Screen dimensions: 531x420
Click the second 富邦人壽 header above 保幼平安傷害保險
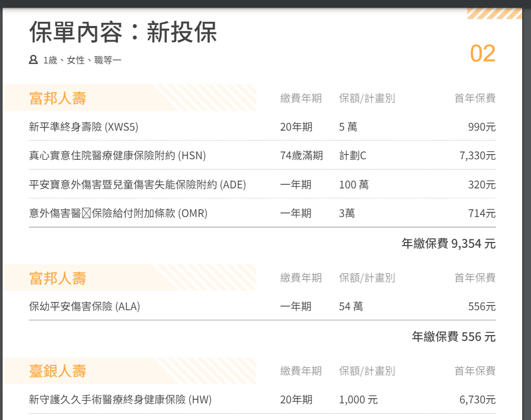coord(58,278)
